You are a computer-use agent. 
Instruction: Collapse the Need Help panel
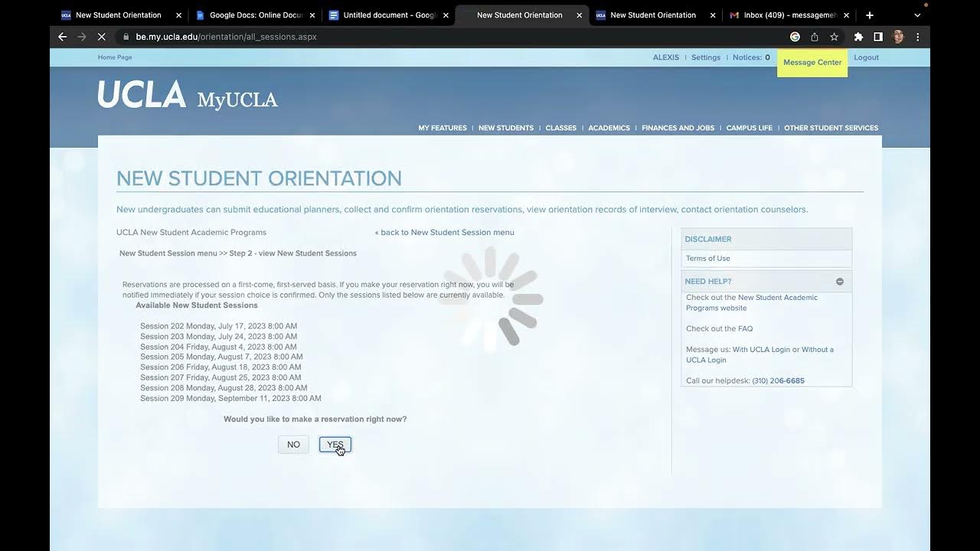pyautogui.click(x=840, y=282)
